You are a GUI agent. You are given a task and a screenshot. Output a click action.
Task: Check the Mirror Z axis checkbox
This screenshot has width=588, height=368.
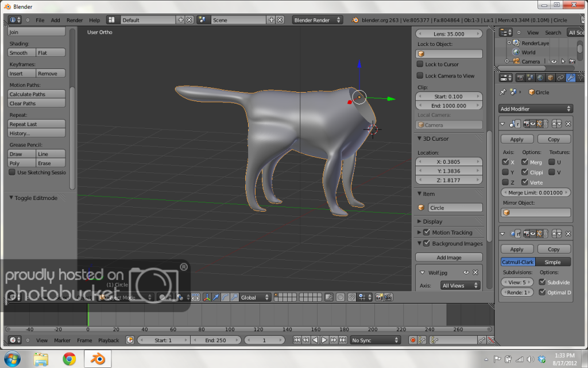(505, 182)
